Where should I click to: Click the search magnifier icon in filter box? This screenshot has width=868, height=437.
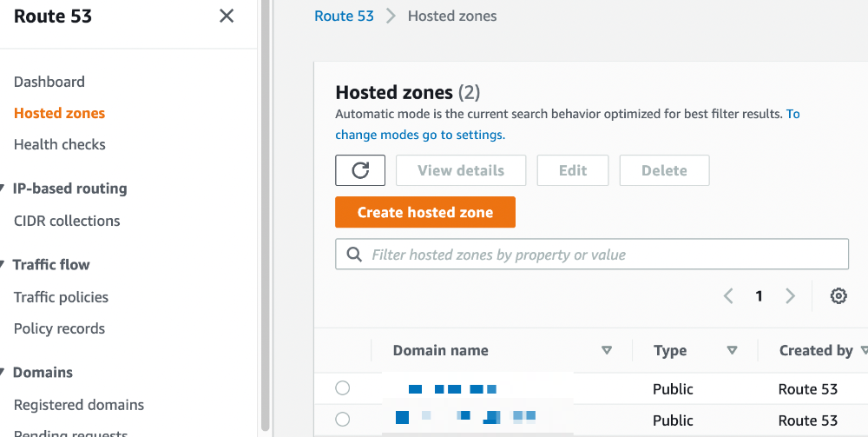coord(354,255)
